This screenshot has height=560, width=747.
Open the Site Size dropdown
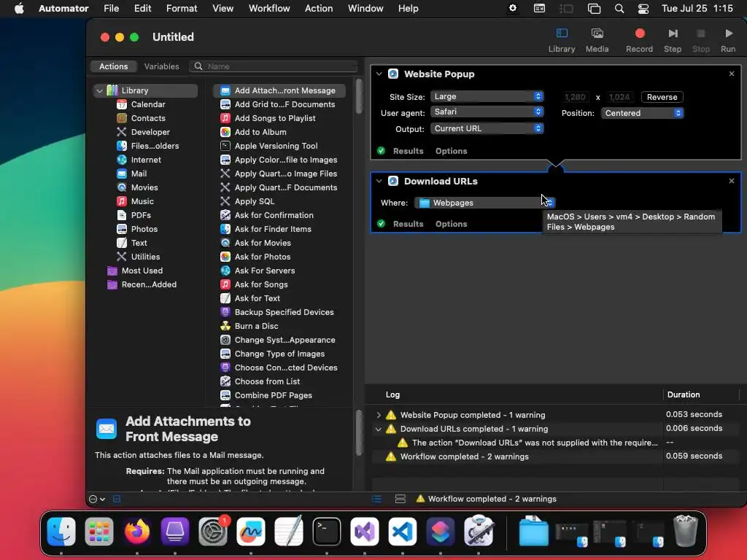487,96
